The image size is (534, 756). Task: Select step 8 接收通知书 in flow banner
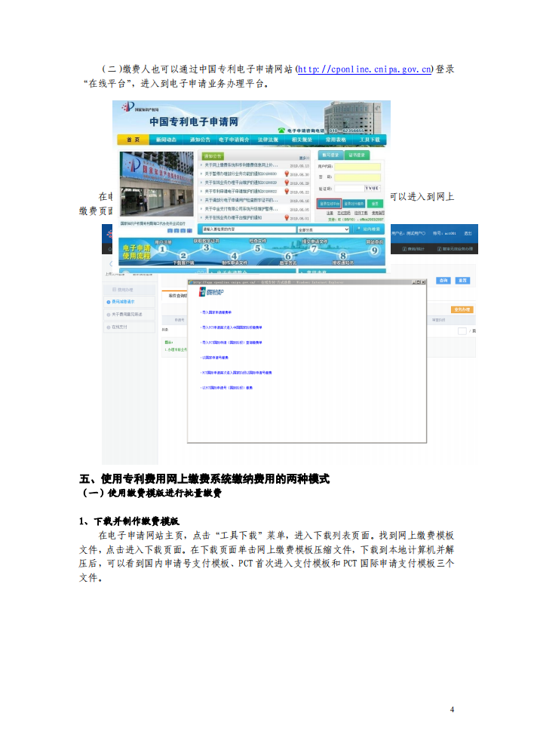[x=342, y=258]
